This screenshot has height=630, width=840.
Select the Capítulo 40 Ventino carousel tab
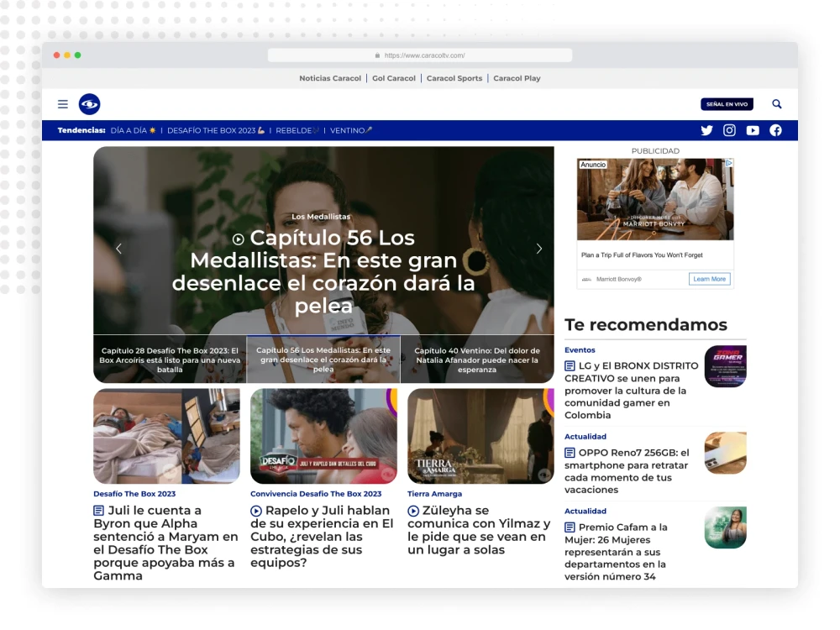coord(477,360)
